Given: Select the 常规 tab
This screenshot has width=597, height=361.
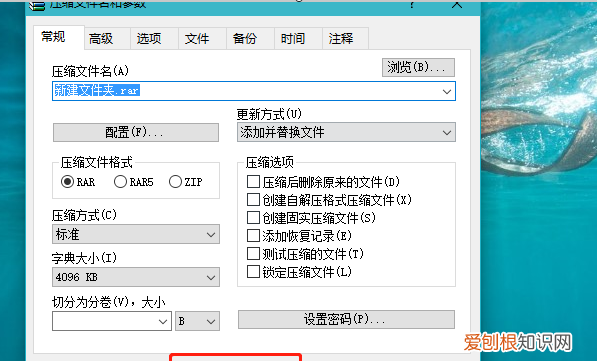Looking at the screenshot, I should click(59, 37).
